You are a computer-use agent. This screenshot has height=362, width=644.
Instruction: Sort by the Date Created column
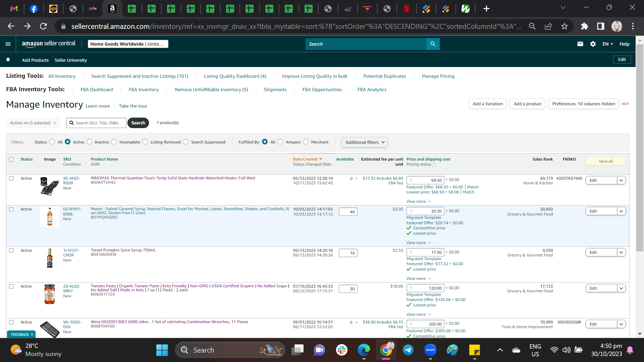tap(307, 160)
